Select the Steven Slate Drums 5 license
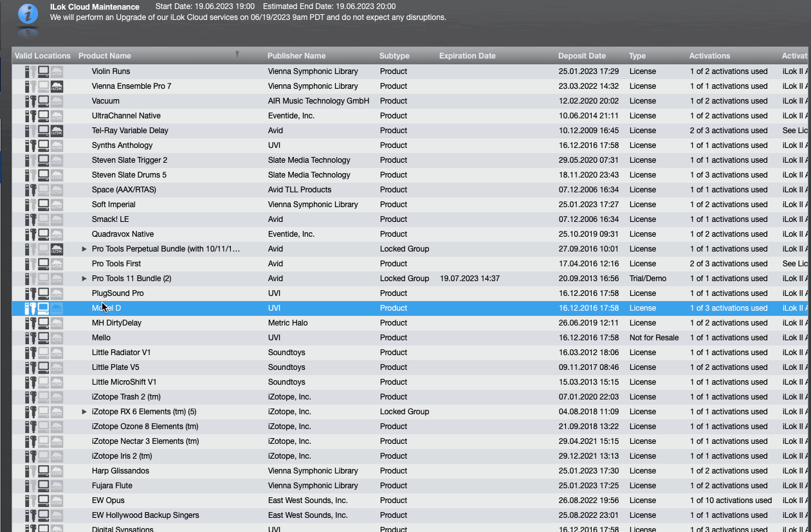The image size is (811, 532). pyautogui.click(x=129, y=175)
